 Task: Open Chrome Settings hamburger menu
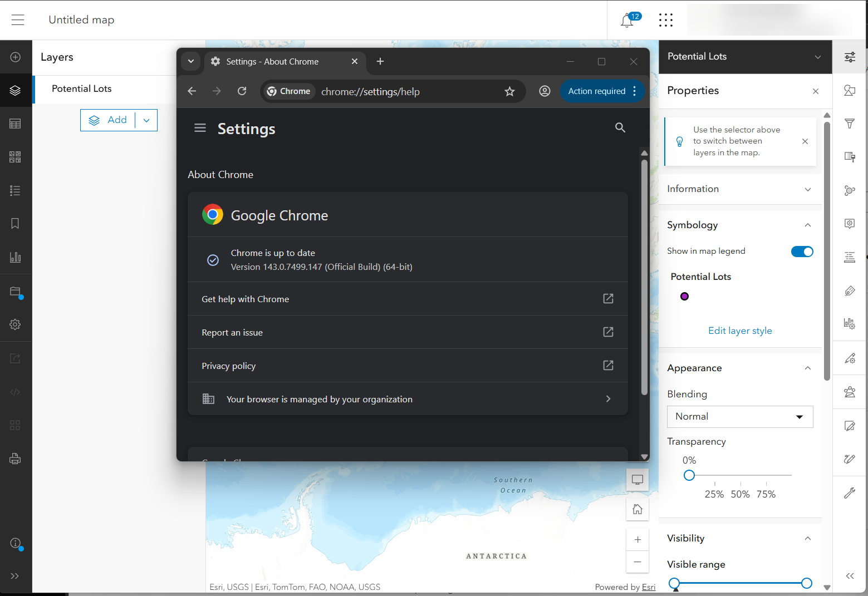(x=200, y=129)
